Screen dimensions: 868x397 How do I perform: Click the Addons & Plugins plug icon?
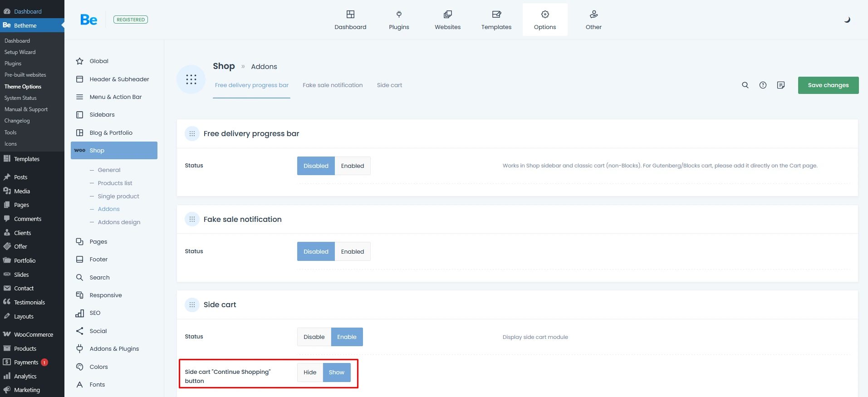[80, 349]
